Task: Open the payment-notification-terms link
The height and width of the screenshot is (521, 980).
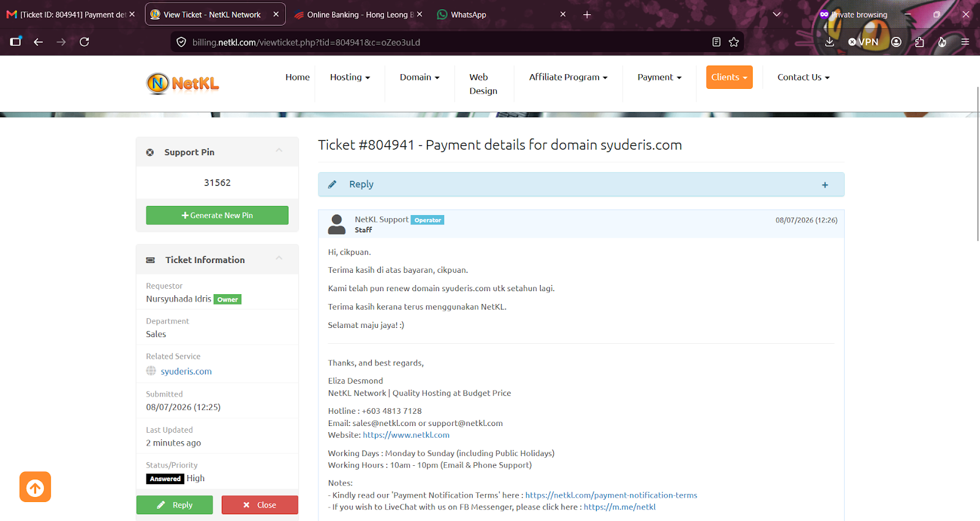Action: [611, 495]
